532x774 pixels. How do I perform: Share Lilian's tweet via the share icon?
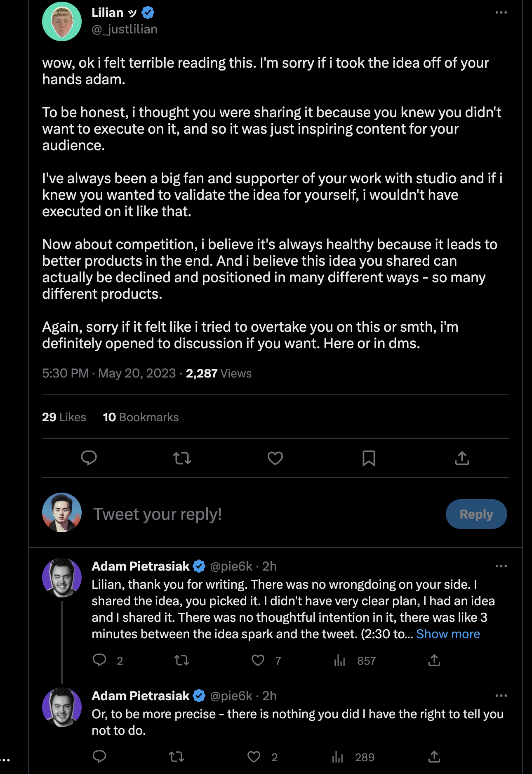(462, 458)
